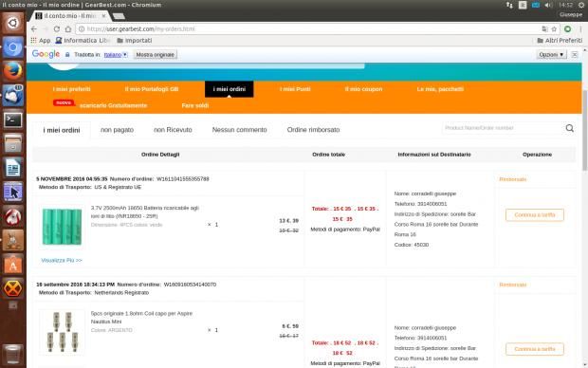Viewport: 588px width, 368px height.
Task: Select the 'i miei ordini' filter tab
Action: point(62,130)
